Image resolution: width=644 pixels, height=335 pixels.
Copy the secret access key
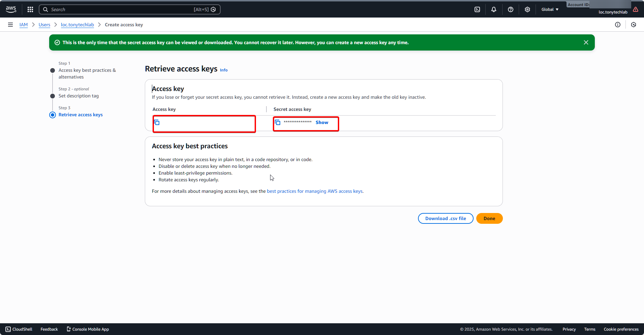(278, 122)
